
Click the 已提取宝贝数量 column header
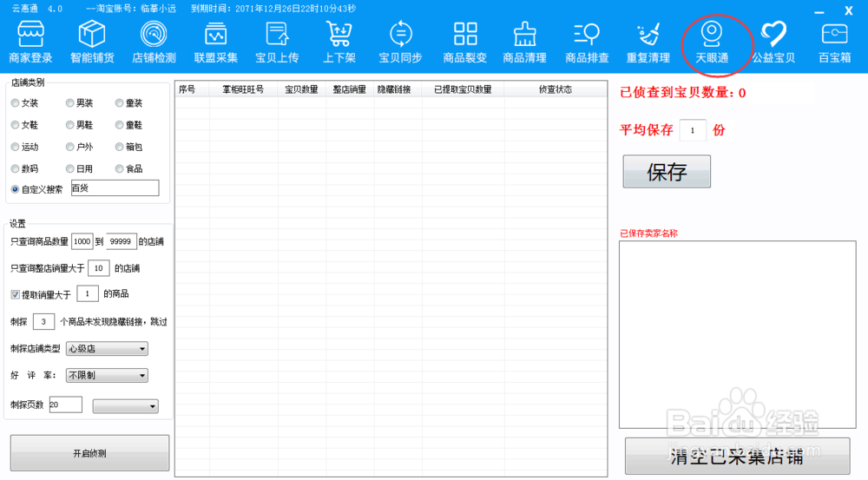(x=463, y=89)
